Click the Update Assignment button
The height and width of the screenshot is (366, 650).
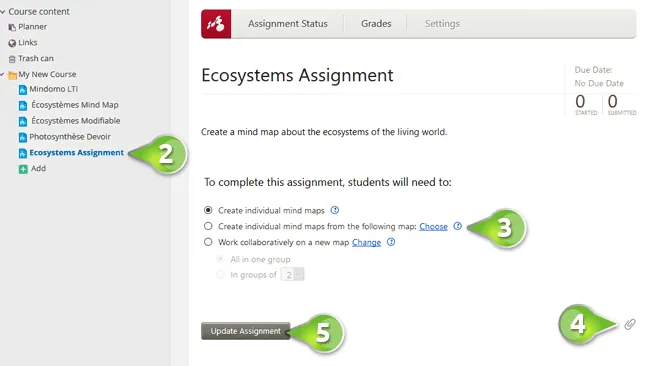coord(245,331)
